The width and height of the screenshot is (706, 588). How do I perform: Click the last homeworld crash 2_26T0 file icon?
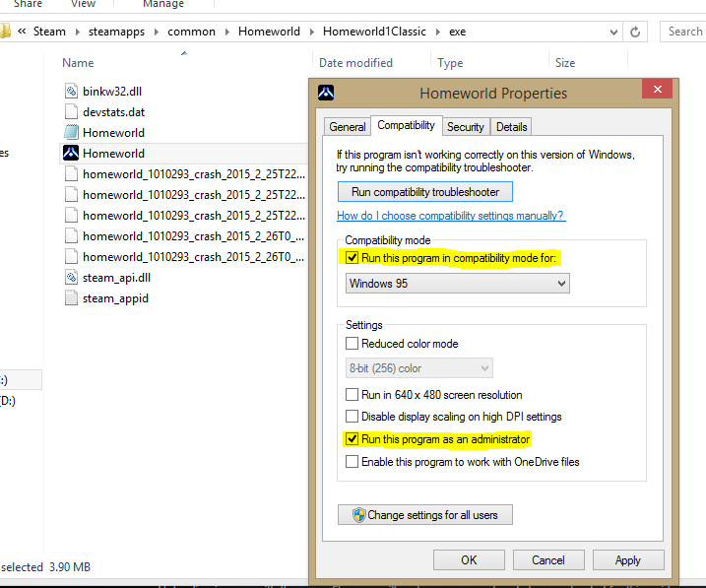(x=71, y=257)
